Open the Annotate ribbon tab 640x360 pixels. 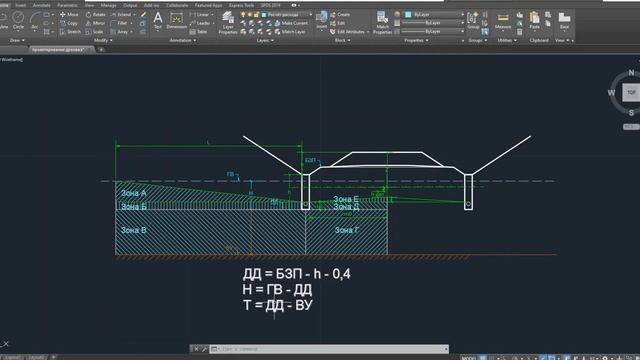click(42, 5)
